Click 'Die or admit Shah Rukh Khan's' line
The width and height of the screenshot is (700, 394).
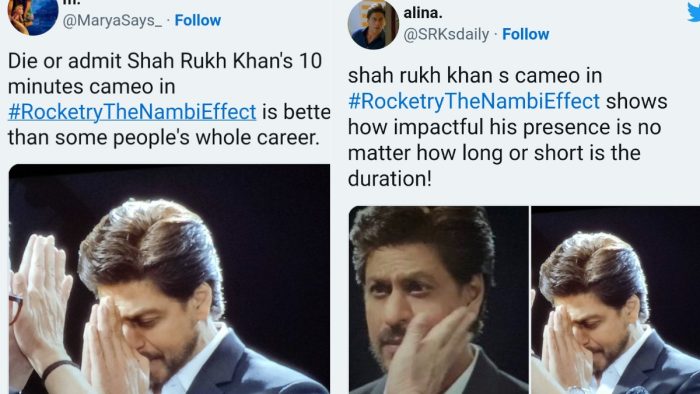click(x=165, y=61)
